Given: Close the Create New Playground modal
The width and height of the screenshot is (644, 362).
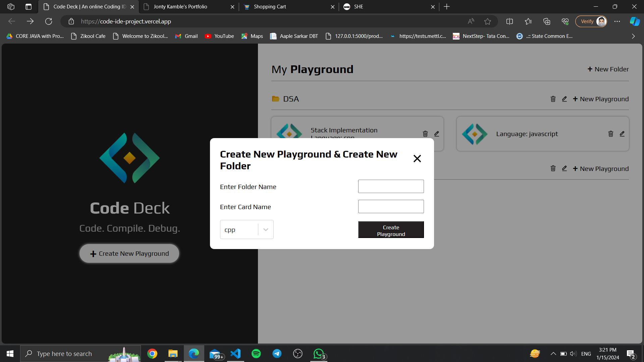Looking at the screenshot, I should pos(417,159).
